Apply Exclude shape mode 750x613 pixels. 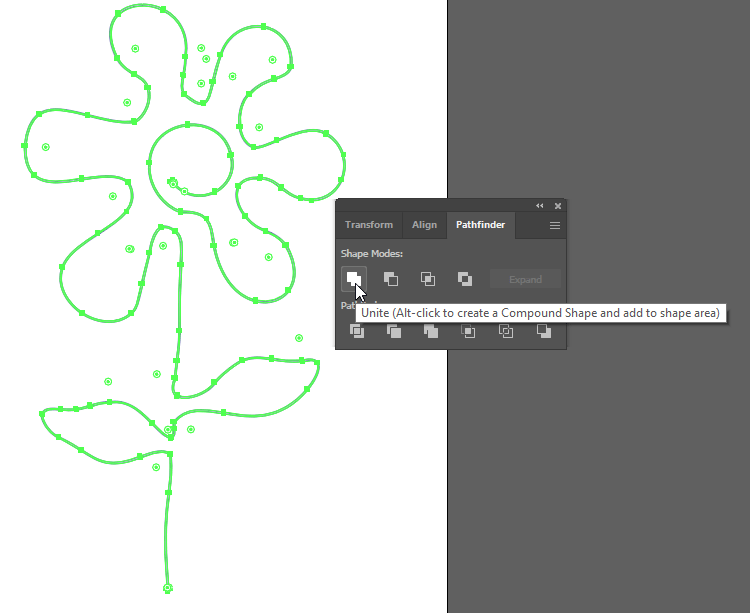click(x=465, y=279)
